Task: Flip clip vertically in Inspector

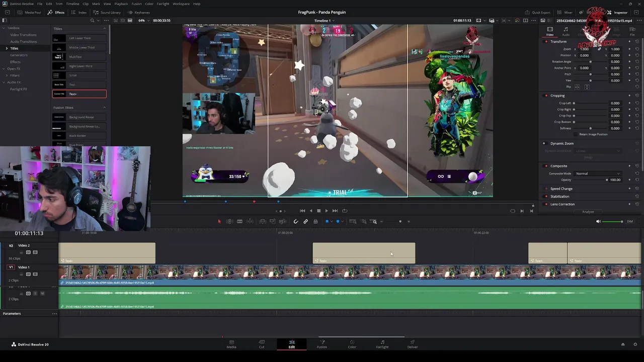Action: tap(587, 87)
